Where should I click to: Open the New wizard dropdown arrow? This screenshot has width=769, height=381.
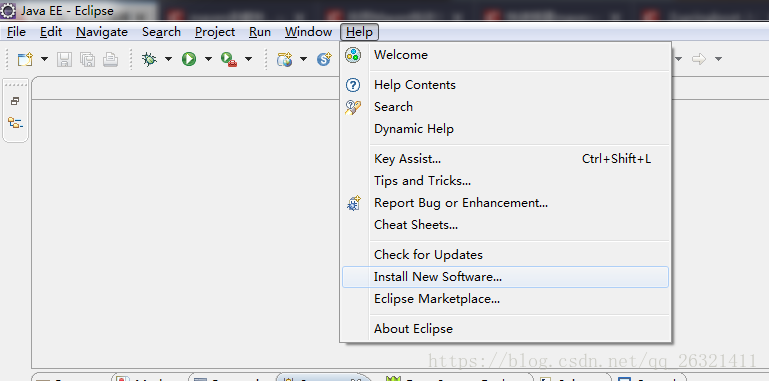coord(45,59)
